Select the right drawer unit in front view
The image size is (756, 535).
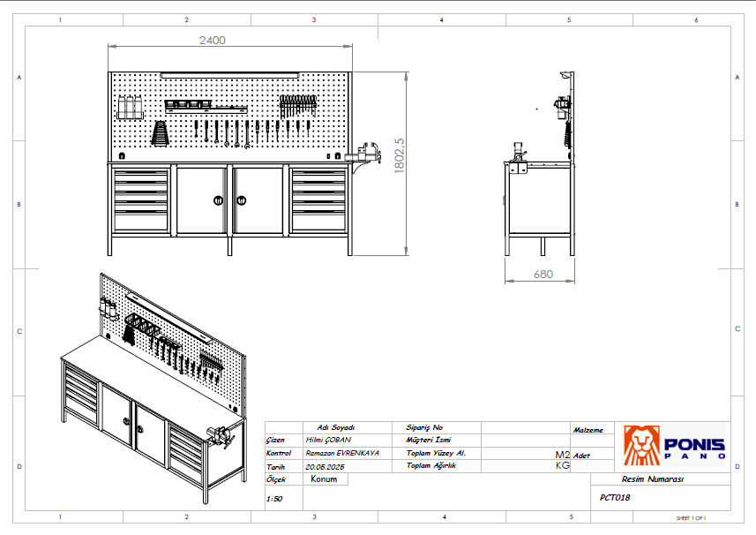318,200
